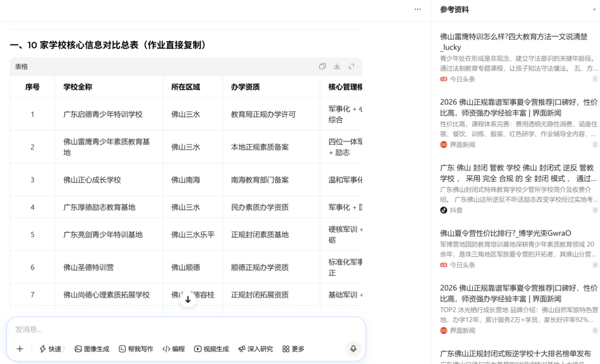
Task: Open the 佛山夏令营性价比排行 reference
Action: click(505, 233)
